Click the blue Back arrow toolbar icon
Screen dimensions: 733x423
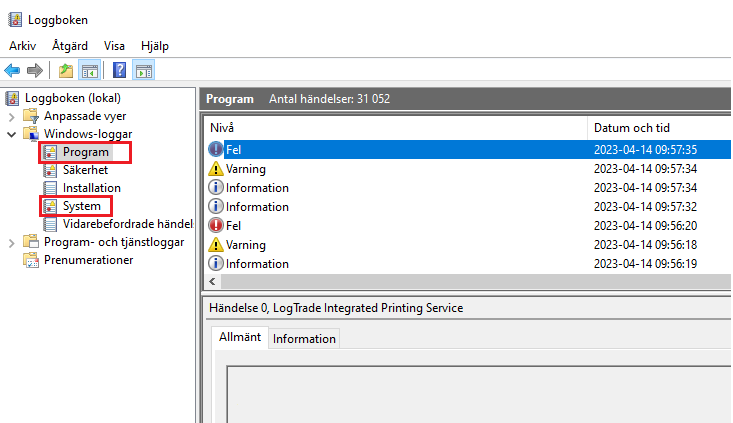point(13,71)
